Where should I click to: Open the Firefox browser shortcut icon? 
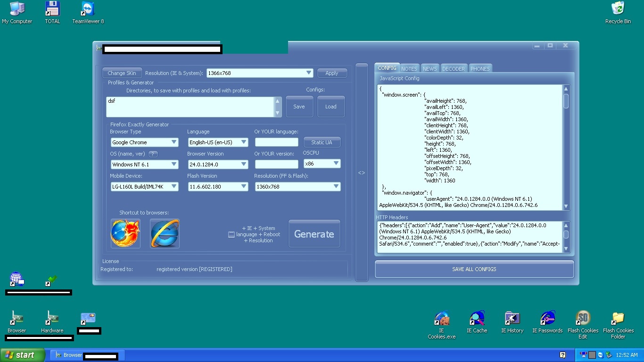click(x=125, y=233)
